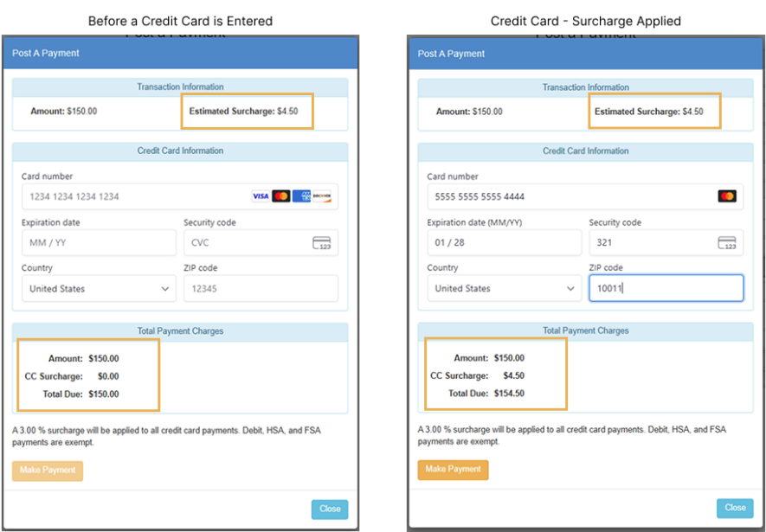Image resolution: width=766 pixels, height=532 pixels.
Task: Click the Post A Payment title in left dialog
Action: [45, 54]
